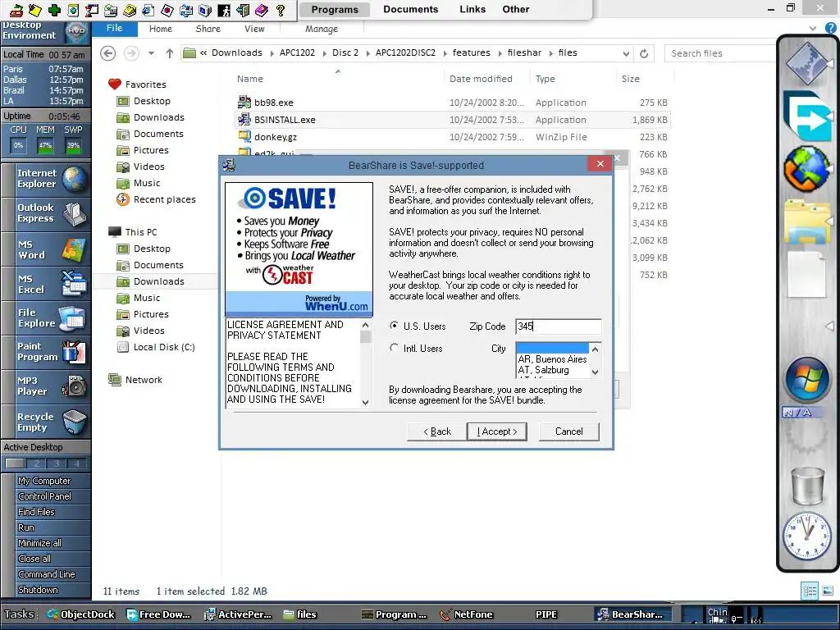The width and height of the screenshot is (840, 630).
Task: Click the blue diamond icon atop the dock
Action: [x=807, y=63]
